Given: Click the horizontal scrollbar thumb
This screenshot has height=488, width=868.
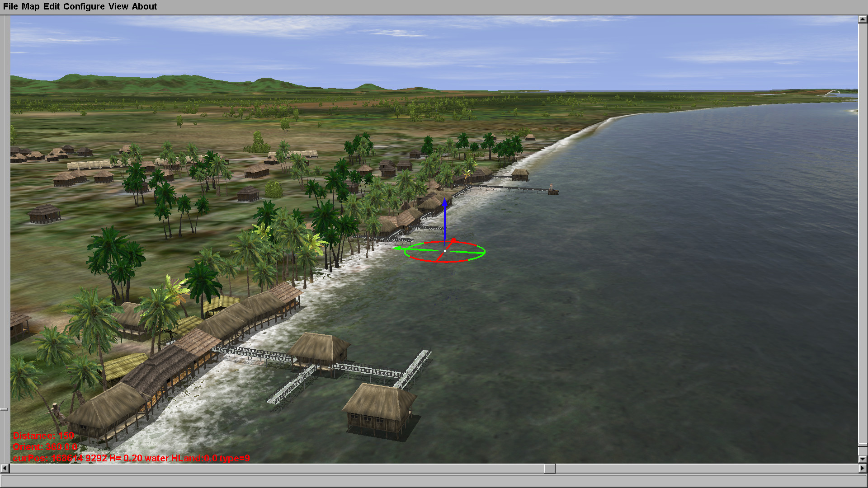Looking at the screenshot, I should pos(550,469).
